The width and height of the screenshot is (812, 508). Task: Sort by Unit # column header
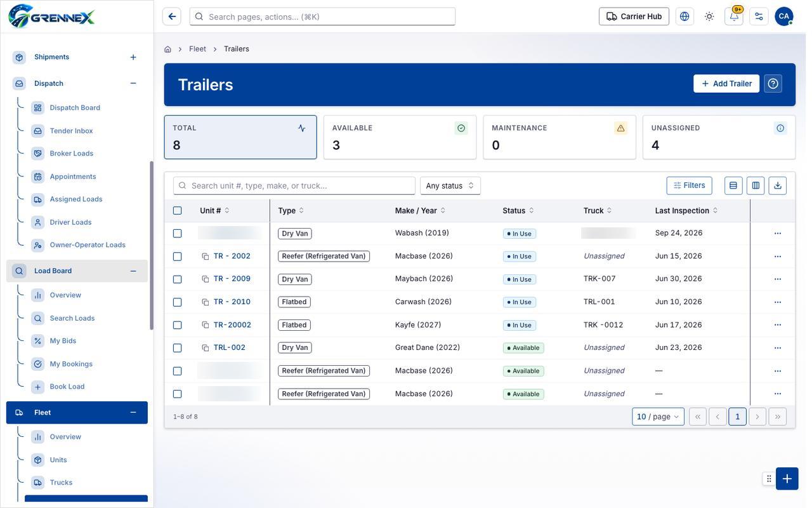214,211
